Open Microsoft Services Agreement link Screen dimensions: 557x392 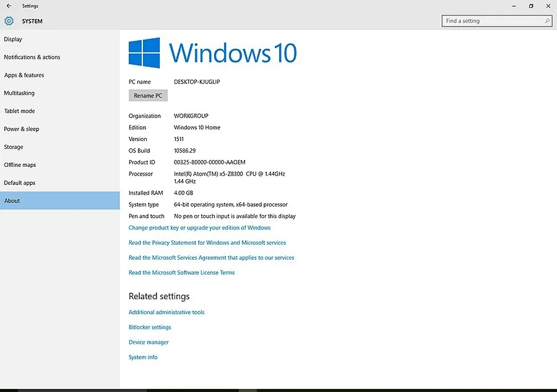point(212,258)
